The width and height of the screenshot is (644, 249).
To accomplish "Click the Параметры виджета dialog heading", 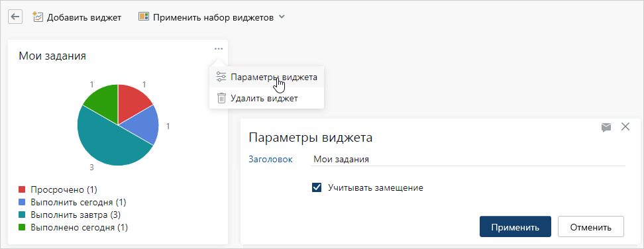I will coord(311,138).
